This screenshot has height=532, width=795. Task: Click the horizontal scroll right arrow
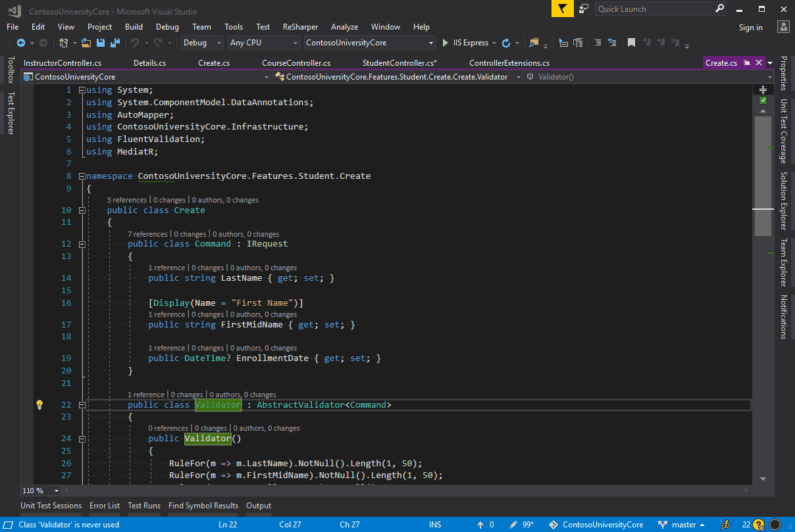point(746,491)
